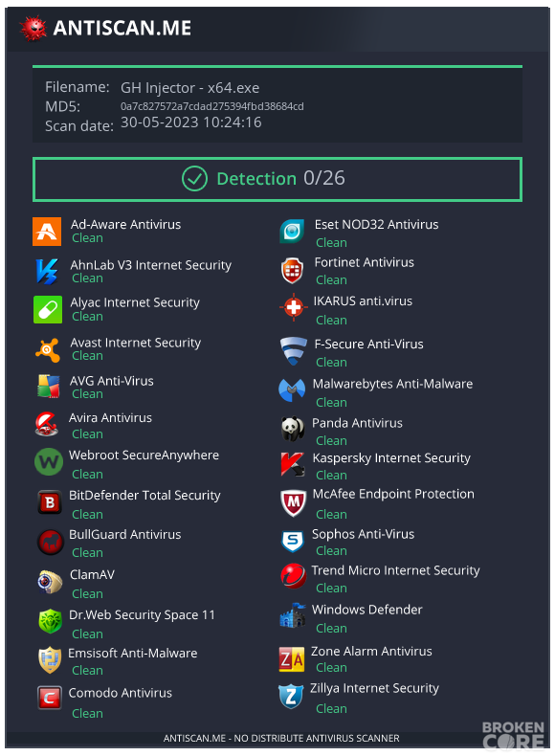Click the Fortinet Antivirus name
Image resolution: width=555 pixels, height=756 pixels.
pyautogui.click(x=365, y=262)
